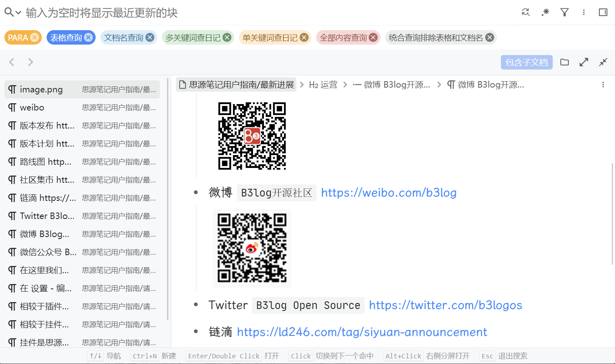The image size is (615, 364).
Task: Open the more options menu in search bar
Action: [x=584, y=12]
